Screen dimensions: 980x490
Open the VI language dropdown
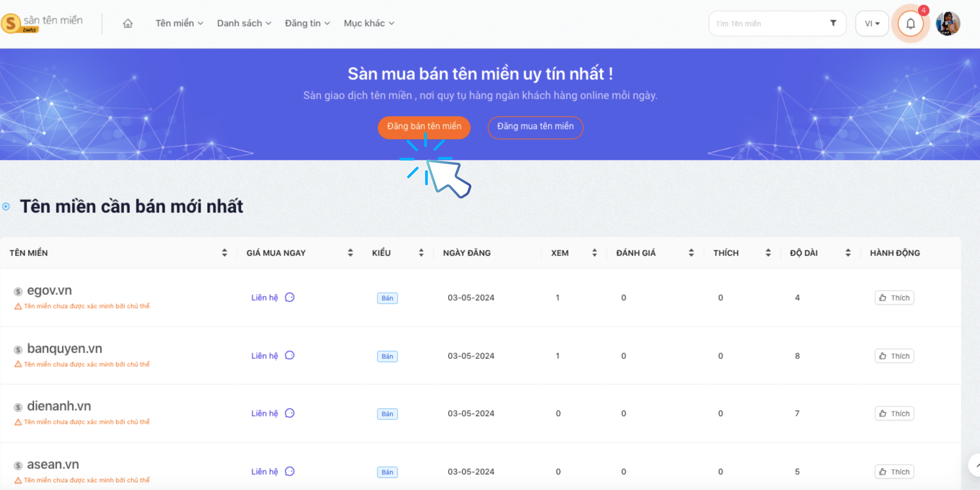click(872, 24)
